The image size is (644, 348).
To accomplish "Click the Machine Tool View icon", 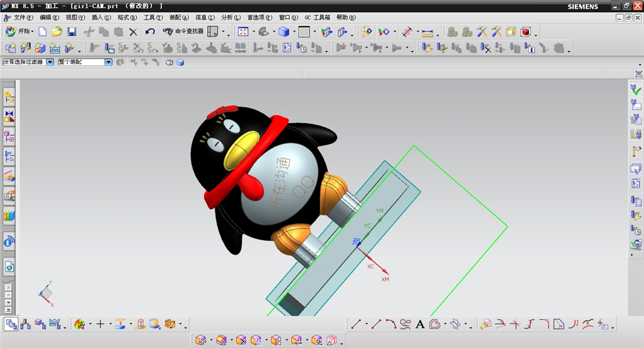I will [x=26, y=325].
